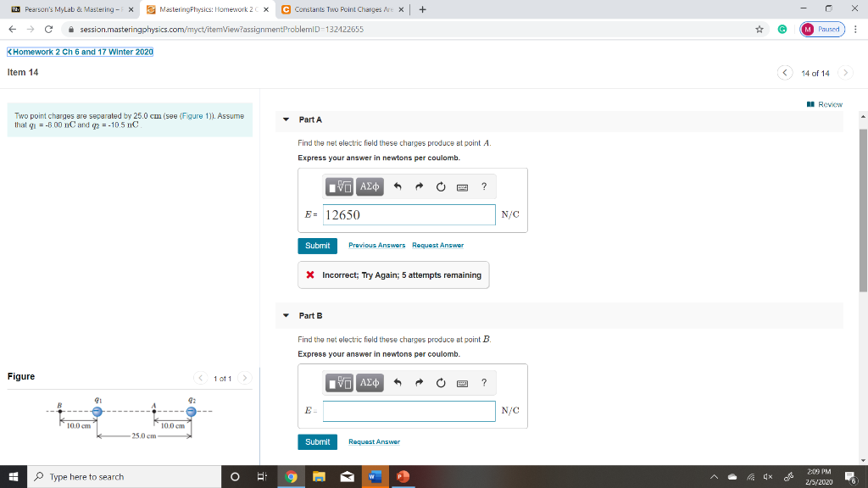868x488 pixels.
Task: Redo entry in Part B toolbar
Action: tap(419, 383)
